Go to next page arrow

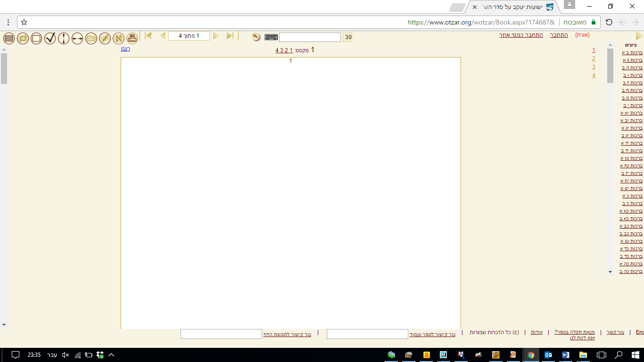point(216,36)
